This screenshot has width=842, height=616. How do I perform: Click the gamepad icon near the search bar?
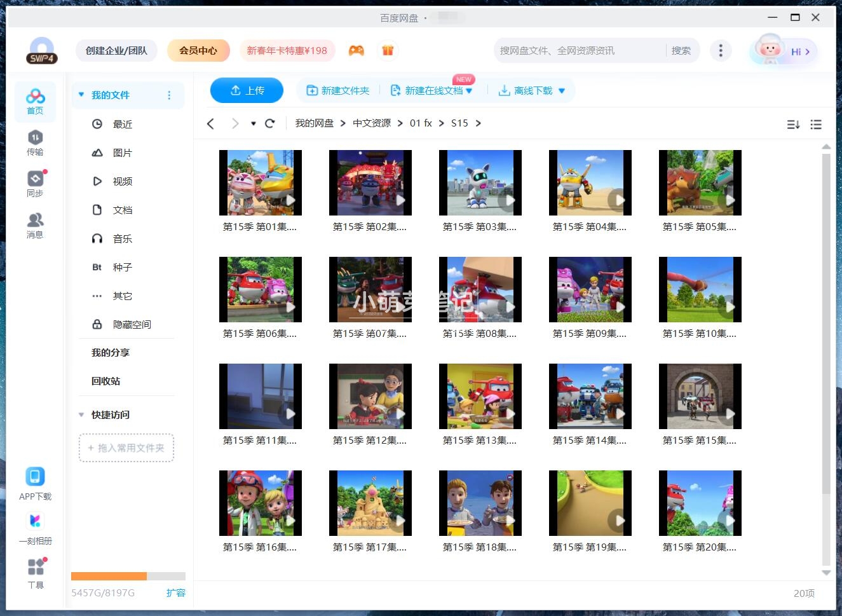coord(356,50)
